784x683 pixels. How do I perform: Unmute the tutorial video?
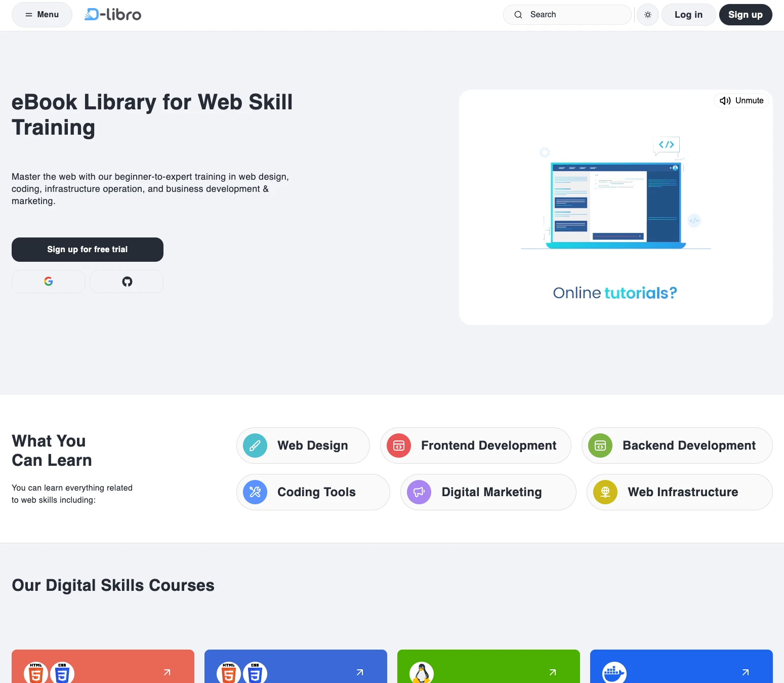(741, 101)
